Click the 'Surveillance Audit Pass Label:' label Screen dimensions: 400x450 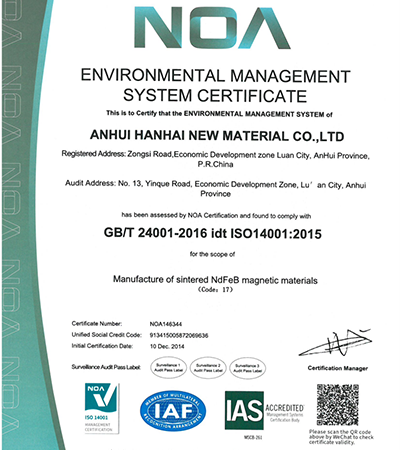click(106, 367)
